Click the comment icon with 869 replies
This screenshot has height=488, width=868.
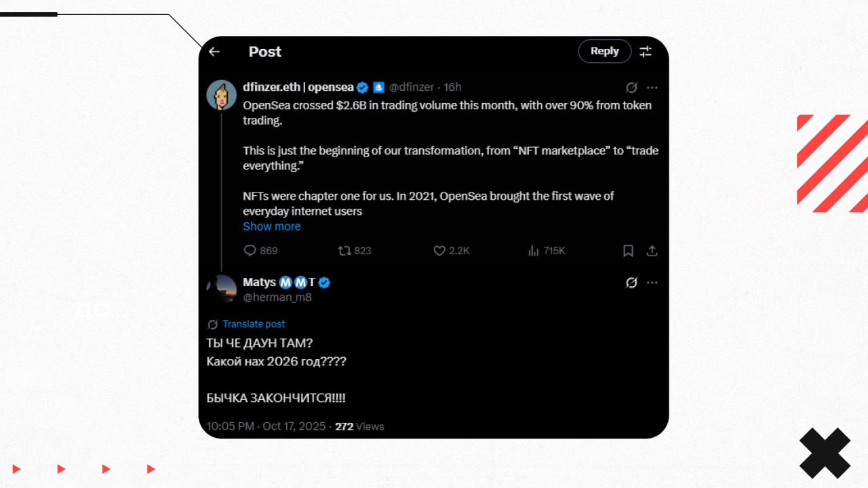click(x=250, y=251)
